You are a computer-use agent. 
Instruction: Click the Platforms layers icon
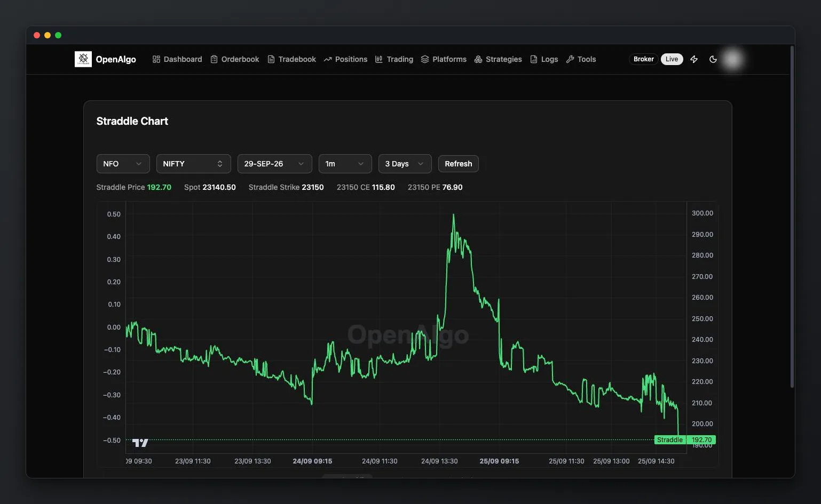tap(425, 59)
